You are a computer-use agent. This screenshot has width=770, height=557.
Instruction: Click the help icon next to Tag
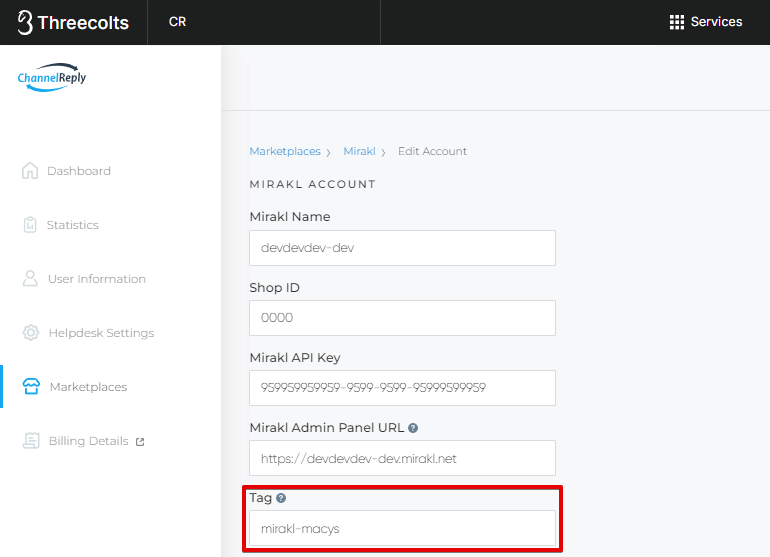point(281,498)
